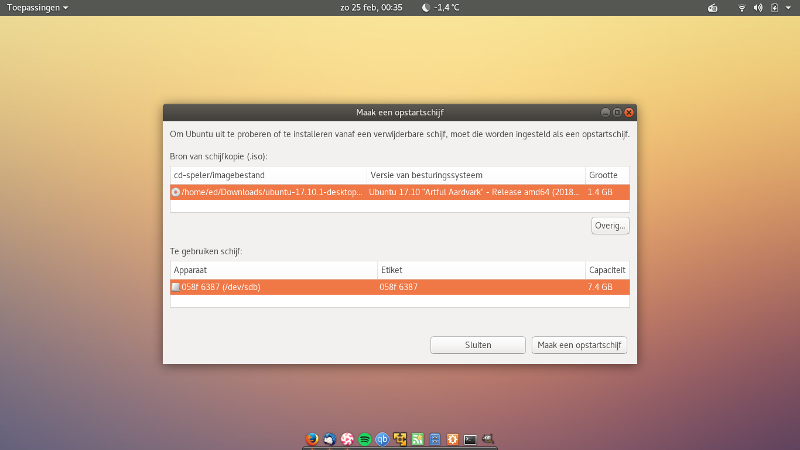Select the ubuntu-17.10.1-desktop ISO path
800x450 pixels.
click(272, 192)
